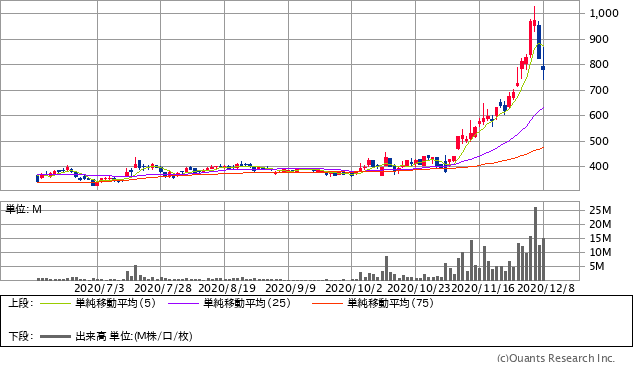Click the 700 price axis label
Screen dimensions: 633x374
[599, 90]
